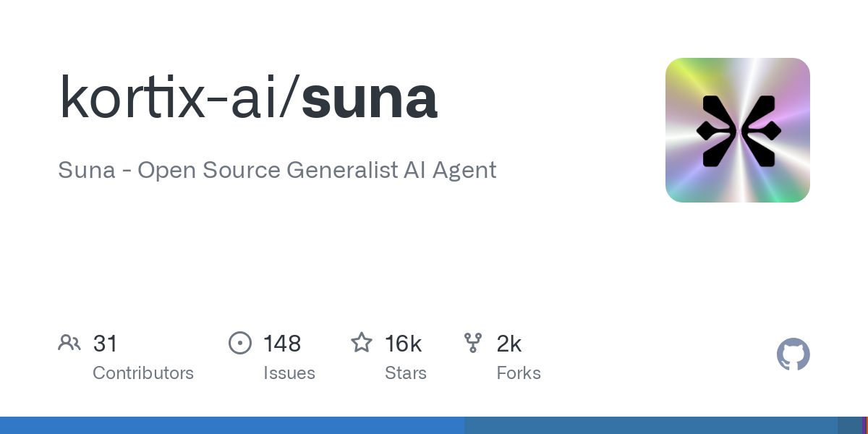Select the 148 issues count
This screenshot has width=868, height=434.
[x=282, y=343]
